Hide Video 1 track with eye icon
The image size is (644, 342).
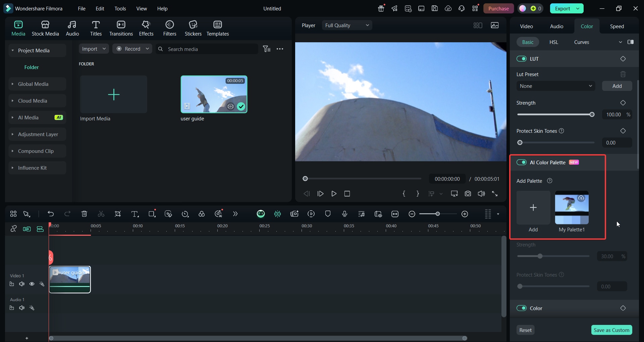click(x=32, y=284)
